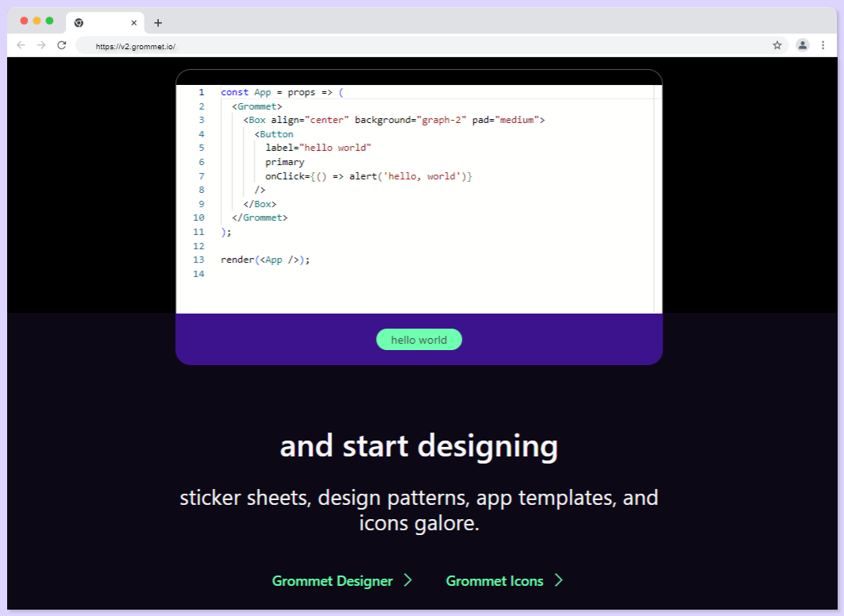Place cursor on the label="hello world" code line
The height and width of the screenshot is (616, 844).
click(318, 148)
